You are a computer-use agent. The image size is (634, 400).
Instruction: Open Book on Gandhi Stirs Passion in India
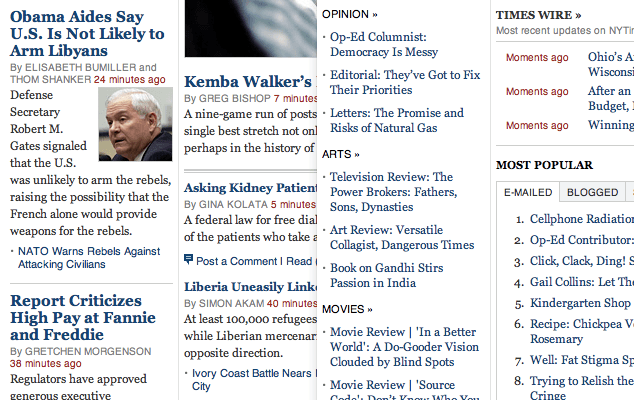pos(387,275)
